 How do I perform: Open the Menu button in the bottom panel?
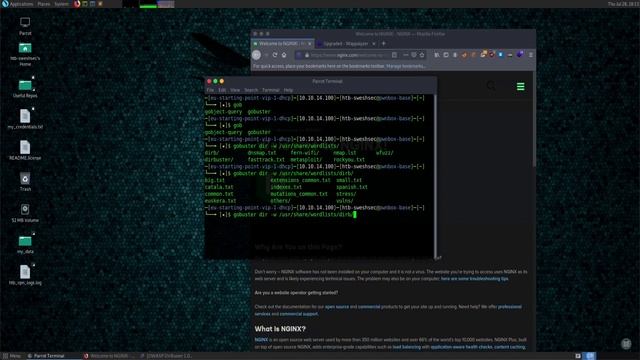12,356
